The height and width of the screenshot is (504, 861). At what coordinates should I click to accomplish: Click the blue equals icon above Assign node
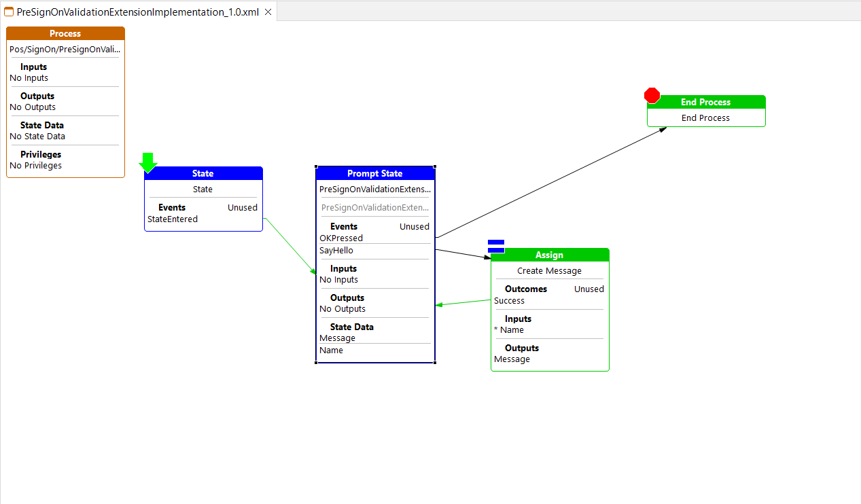pos(496,246)
